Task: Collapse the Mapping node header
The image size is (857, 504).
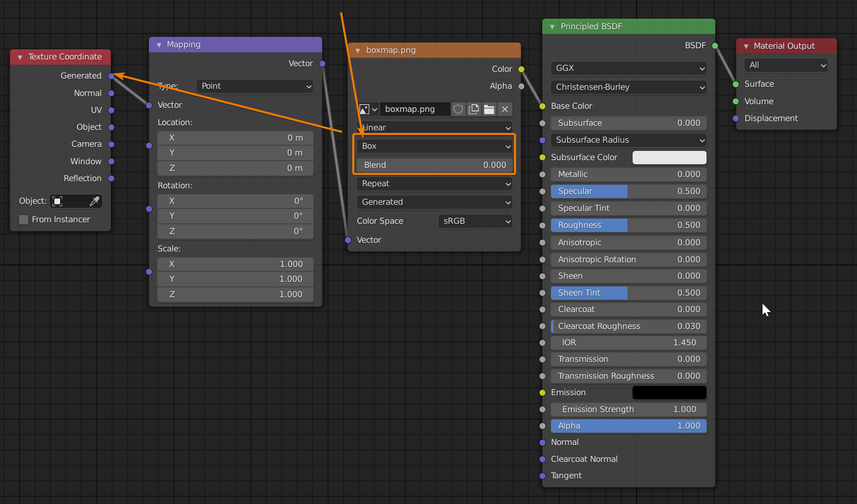Action: click(158, 45)
